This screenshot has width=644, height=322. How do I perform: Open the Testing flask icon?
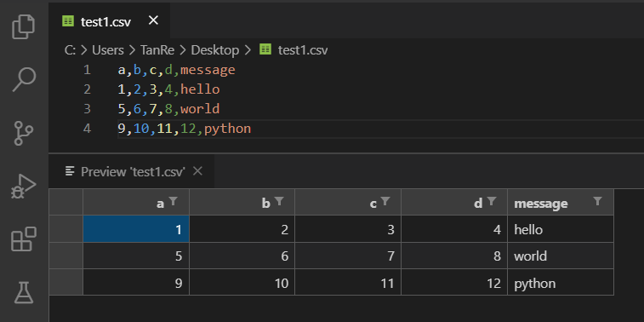tap(24, 292)
